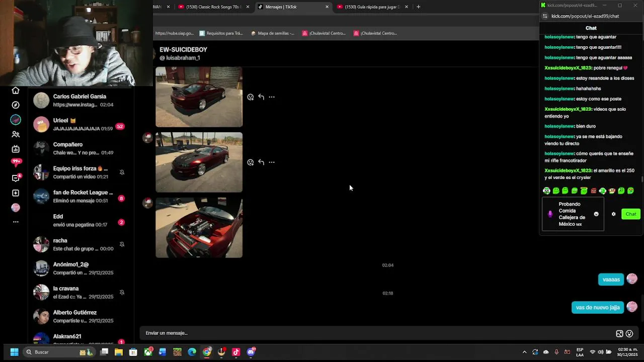Open the first red car thumbnail
The height and width of the screenshot is (362, 644).
coord(199,97)
